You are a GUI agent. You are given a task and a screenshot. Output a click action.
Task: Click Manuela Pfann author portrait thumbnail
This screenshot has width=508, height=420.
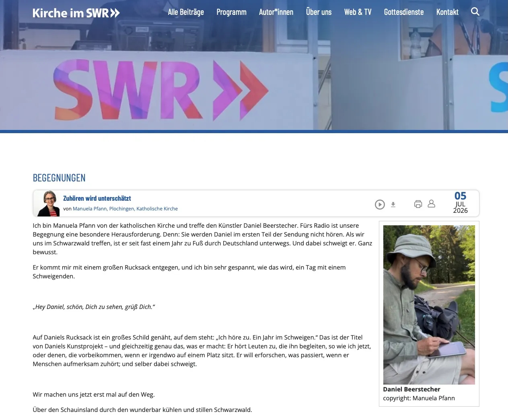point(48,203)
